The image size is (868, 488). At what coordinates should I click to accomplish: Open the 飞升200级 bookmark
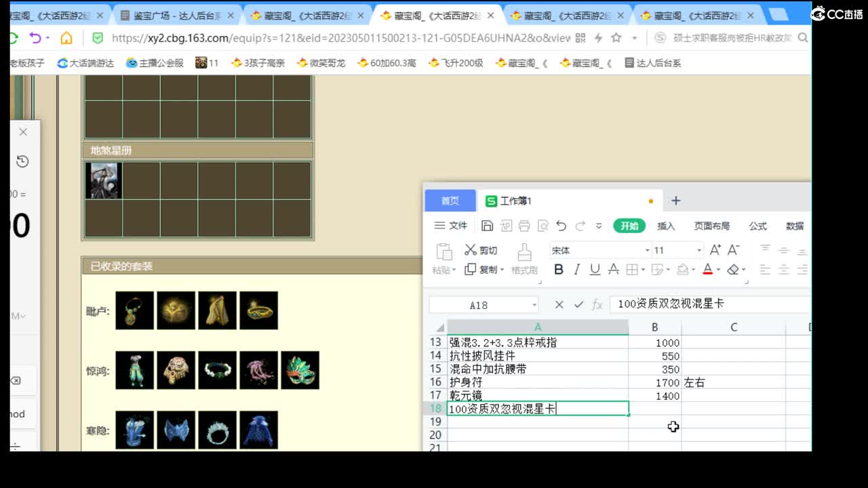456,63
